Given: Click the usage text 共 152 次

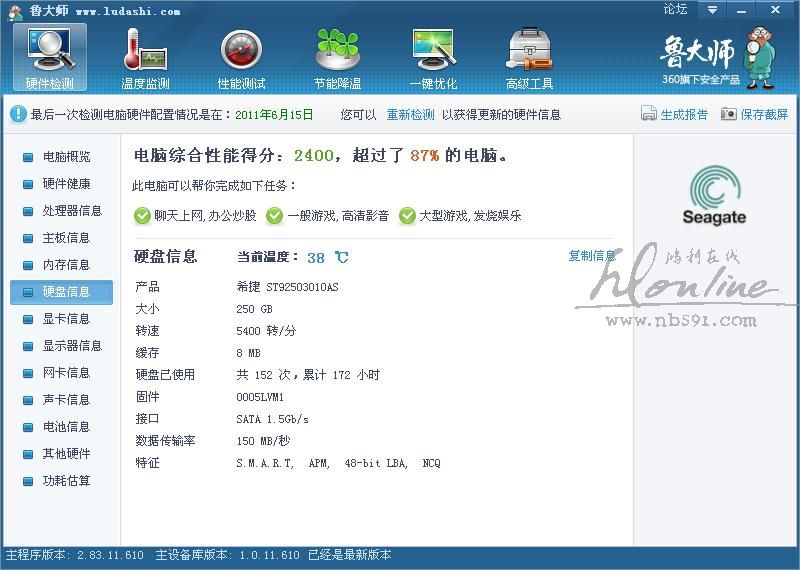Looking at the screenshot, I should pyautogui.click(x=263, y=375).
